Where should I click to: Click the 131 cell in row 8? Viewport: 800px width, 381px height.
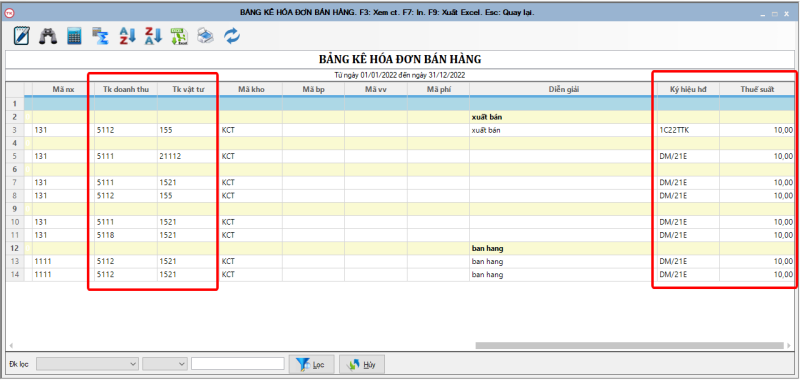pos(63,196)
